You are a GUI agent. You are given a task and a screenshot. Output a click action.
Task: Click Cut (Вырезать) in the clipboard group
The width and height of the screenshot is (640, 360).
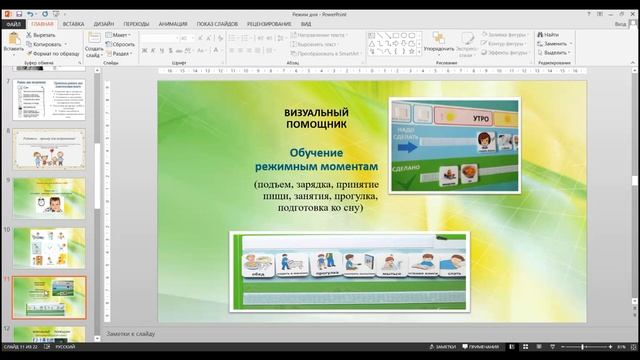[41, 35]
